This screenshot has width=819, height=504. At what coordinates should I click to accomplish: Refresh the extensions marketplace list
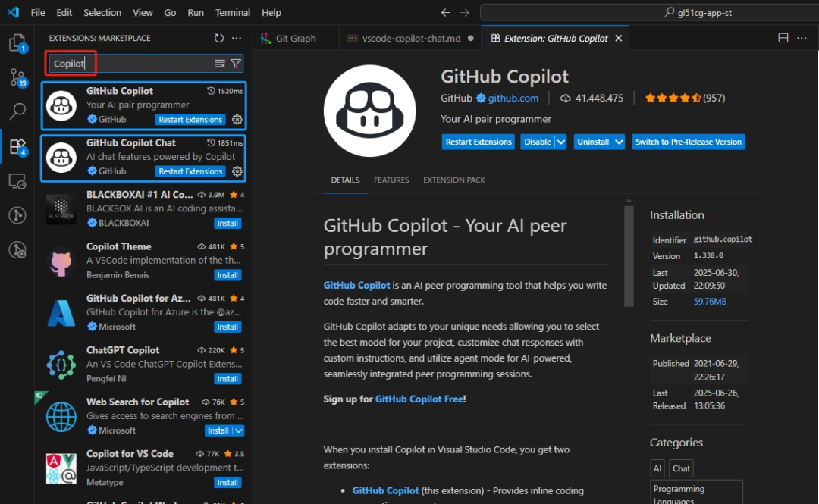pyautogui.click(x=219, y=38)
